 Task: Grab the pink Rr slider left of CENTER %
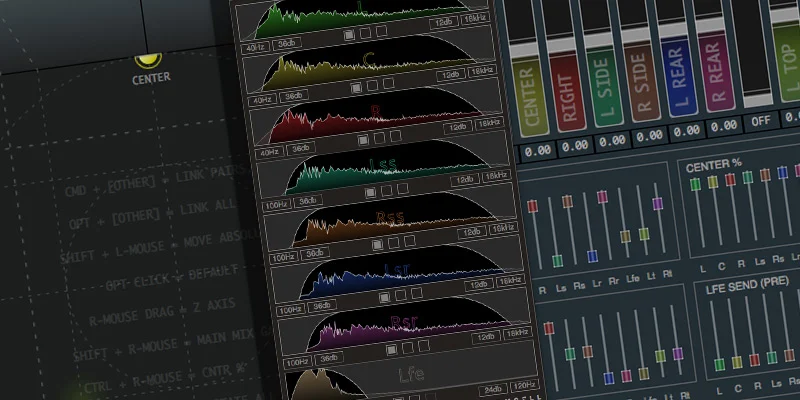click(602, 196)
